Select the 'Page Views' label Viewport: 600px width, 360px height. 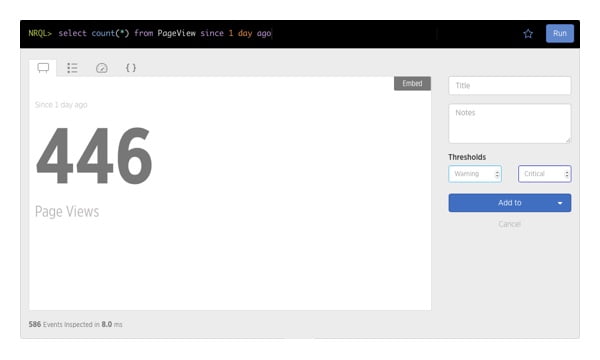coord(67,212)
